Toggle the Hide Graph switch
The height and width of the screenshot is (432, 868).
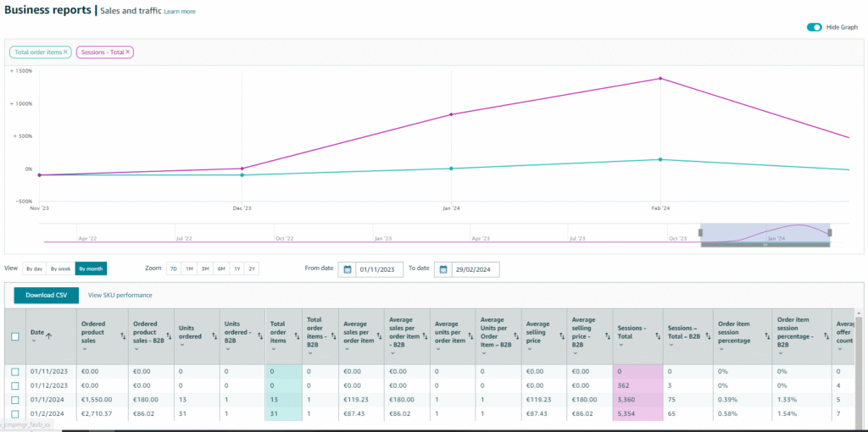coord(814,27)
